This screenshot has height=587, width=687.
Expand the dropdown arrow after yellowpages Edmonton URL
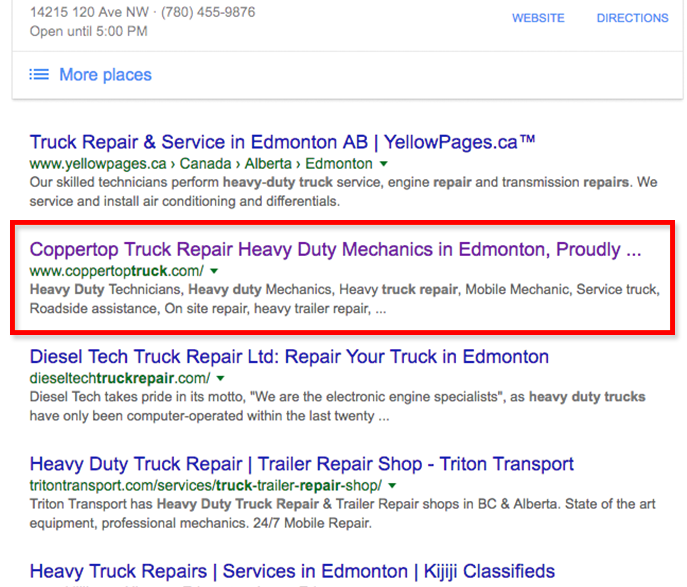coord(384,164)
